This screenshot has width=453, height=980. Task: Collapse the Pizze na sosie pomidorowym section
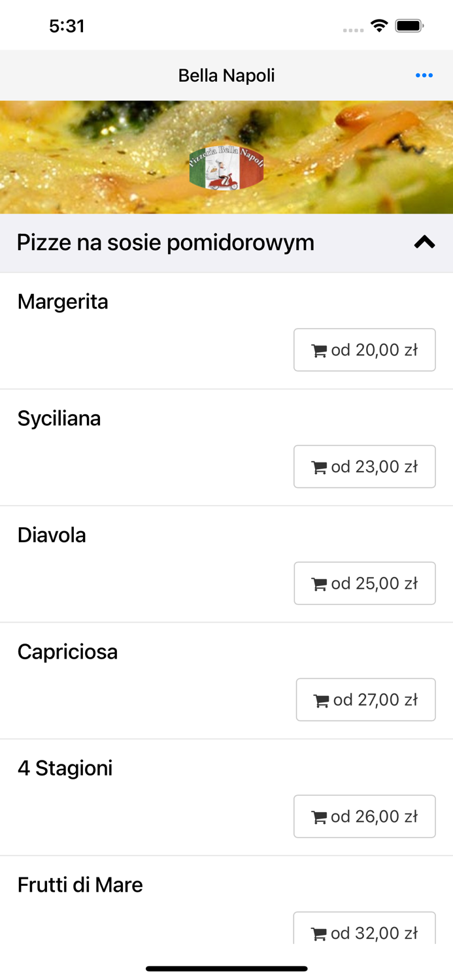click(424, 242)
